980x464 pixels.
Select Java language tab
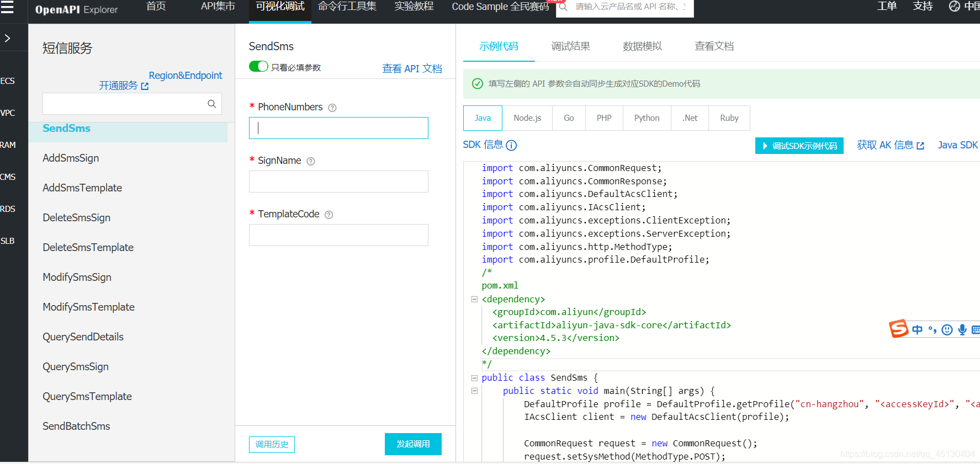pyautogui.click(x=483, y=118)
